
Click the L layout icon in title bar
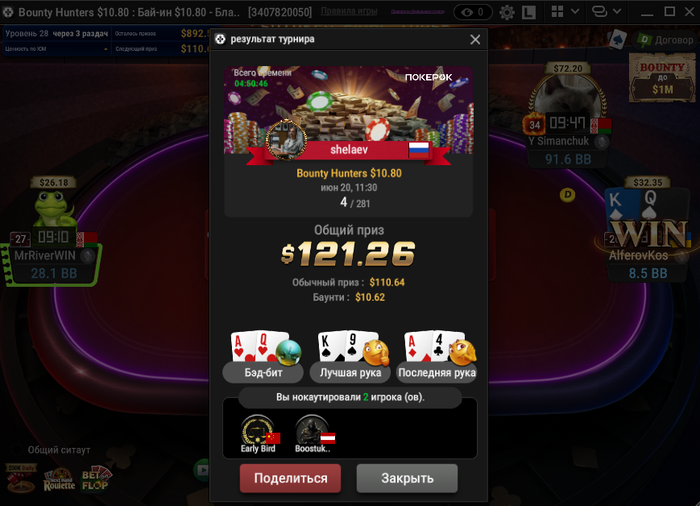[x=529, y=12]
